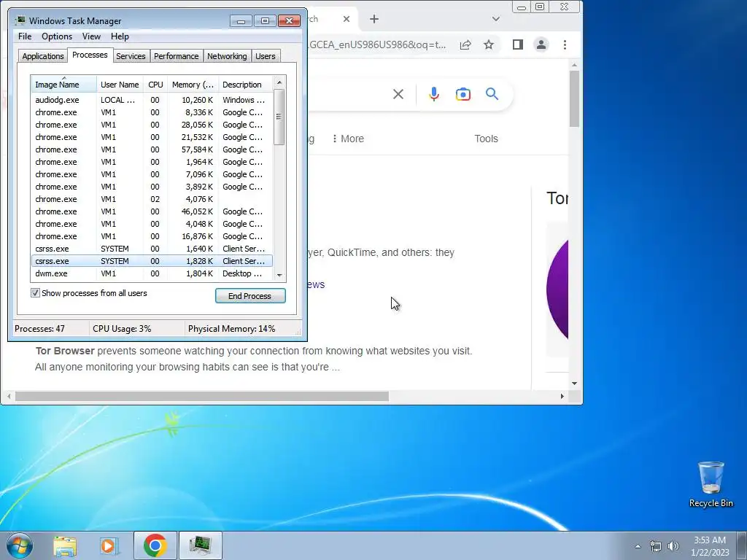Open Task Manager File menu
This screenshot has height=560, width=747.
coord(25,36)
